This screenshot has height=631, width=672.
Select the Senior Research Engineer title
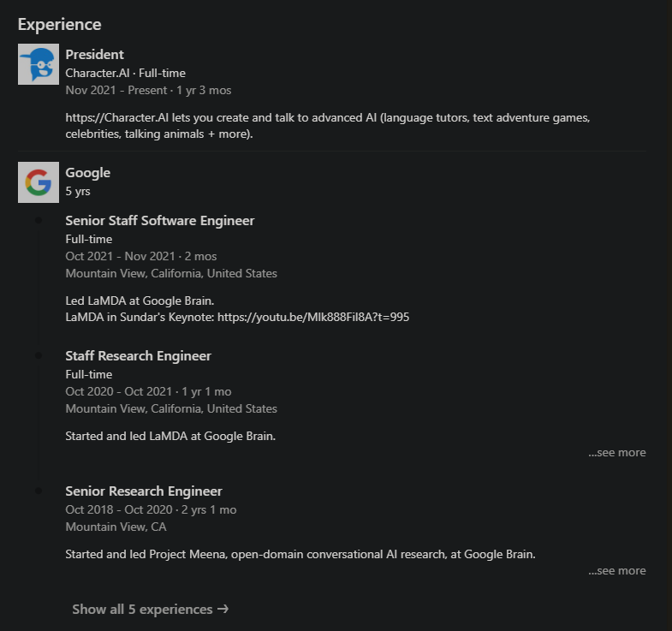[144, 491]
